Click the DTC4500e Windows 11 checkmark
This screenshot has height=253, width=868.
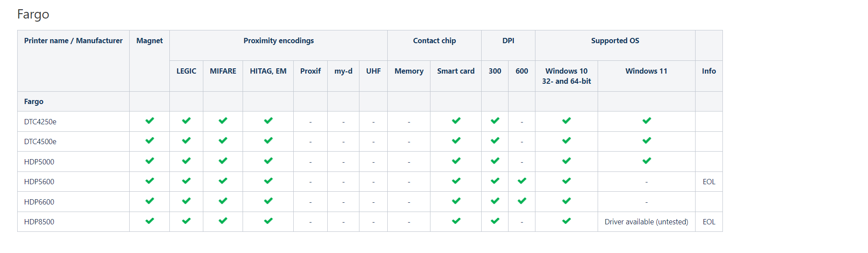(x=647, y=141)
